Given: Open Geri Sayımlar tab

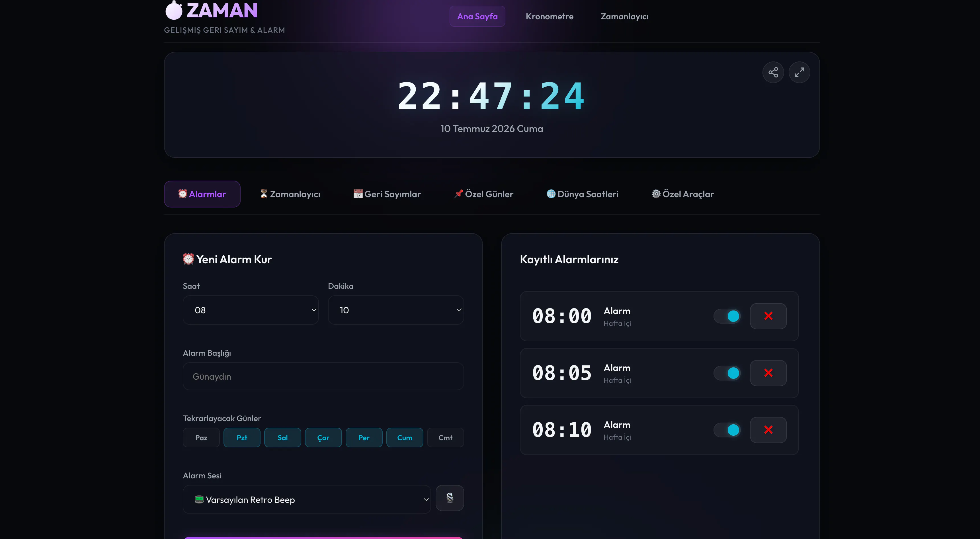Looking at the screenshot, I should click(x=387, y=194).
